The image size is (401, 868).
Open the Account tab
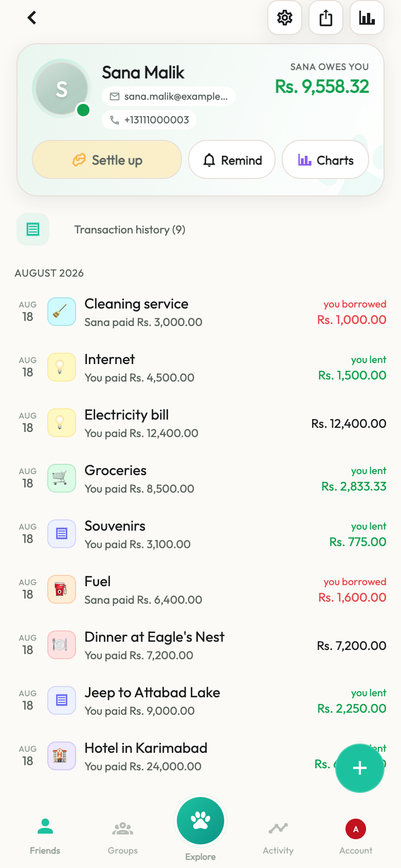[x=356, y=836]
